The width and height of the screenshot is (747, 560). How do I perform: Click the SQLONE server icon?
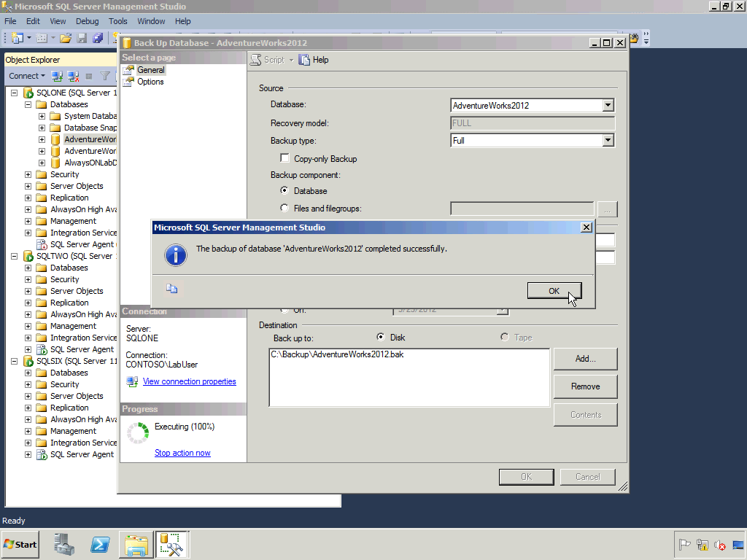click(x=28, y=93)
